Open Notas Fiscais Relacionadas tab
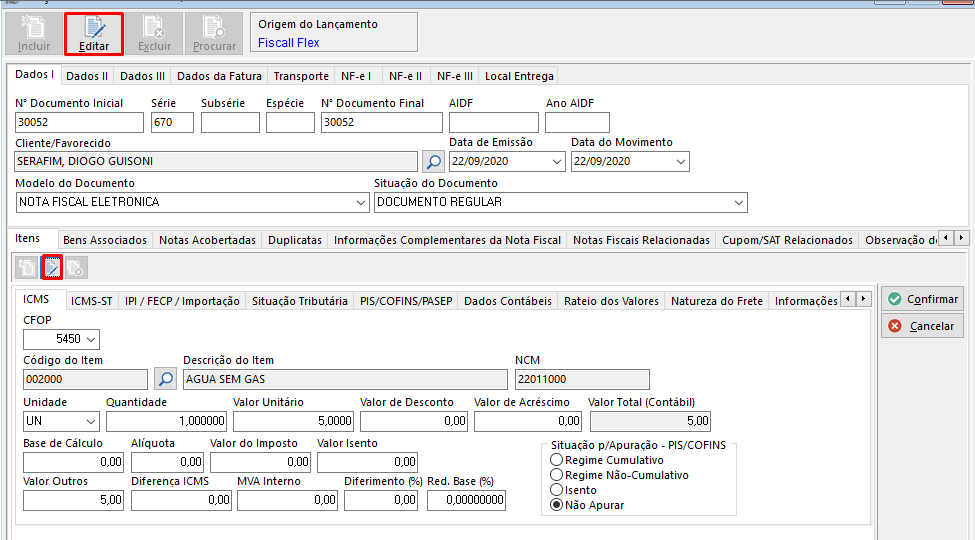 642,240
